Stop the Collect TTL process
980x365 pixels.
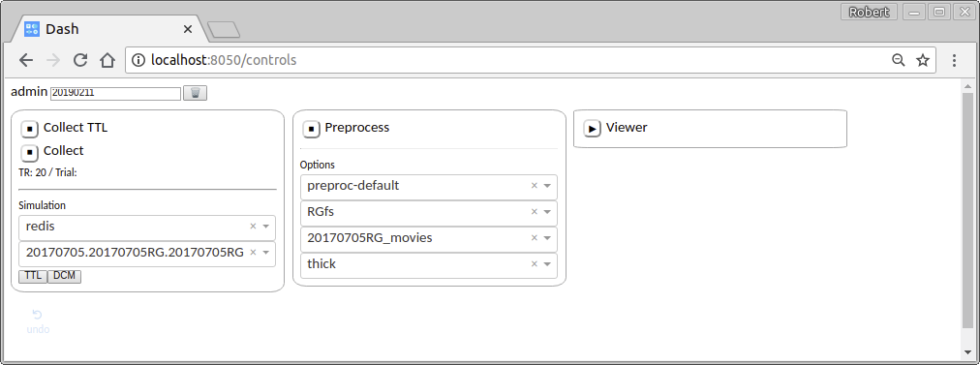[x=29, y=129]
